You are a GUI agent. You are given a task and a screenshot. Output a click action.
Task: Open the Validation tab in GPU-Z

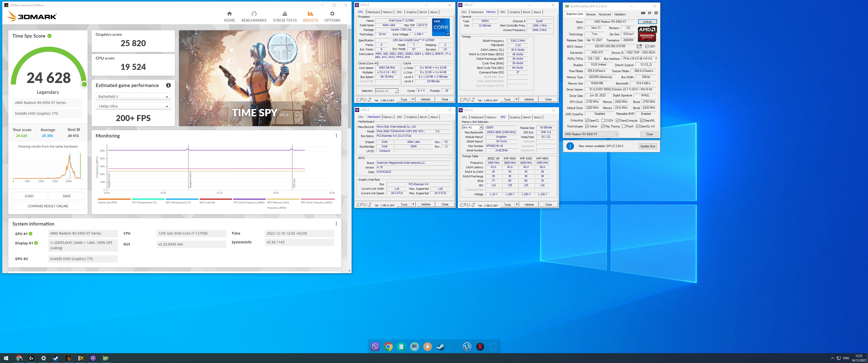click(619, 14)
